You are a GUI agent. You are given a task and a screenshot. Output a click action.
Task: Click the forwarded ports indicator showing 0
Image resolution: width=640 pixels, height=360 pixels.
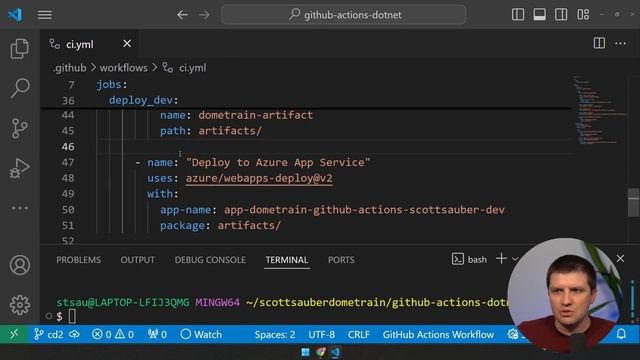point(157,335)
